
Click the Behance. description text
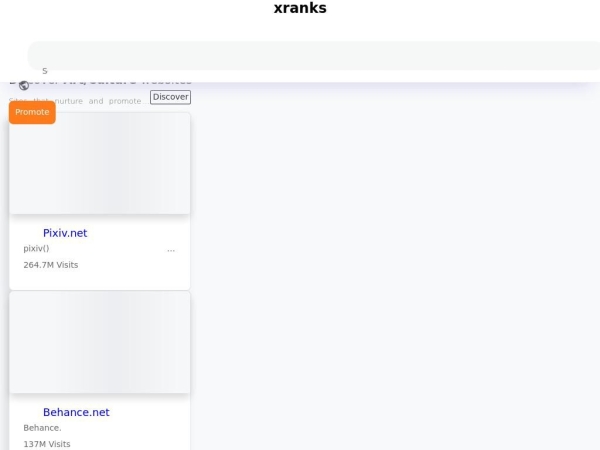click(42, 428)
